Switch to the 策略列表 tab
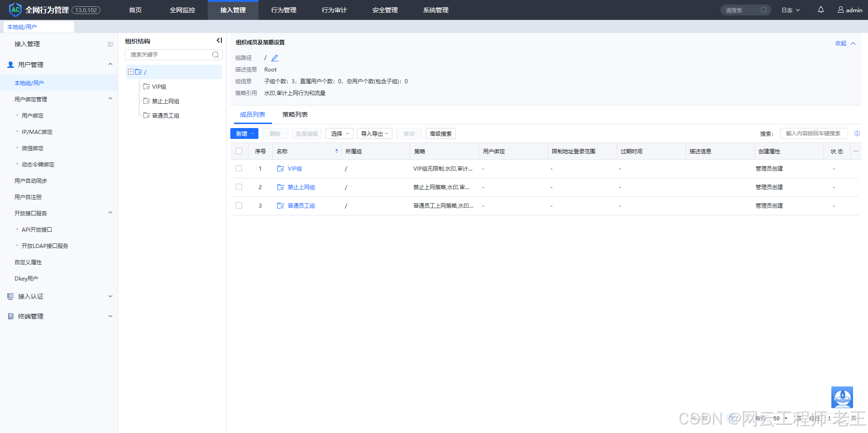 (x=295, y=114)
